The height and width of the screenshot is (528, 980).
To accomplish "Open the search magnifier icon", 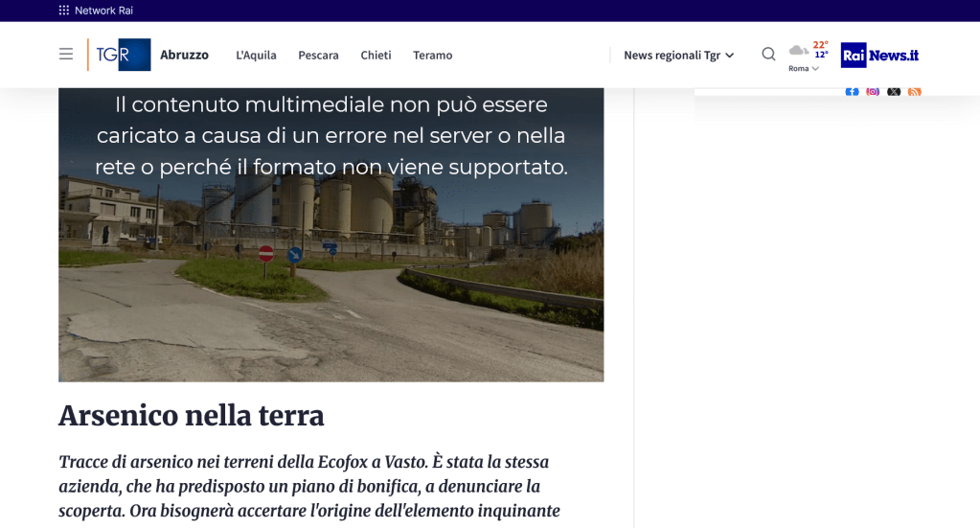I will [x=768, y=55].
